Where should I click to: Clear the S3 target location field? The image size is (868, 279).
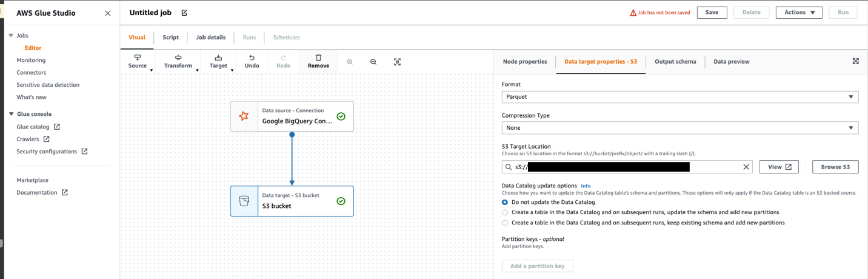click(746, 167)
